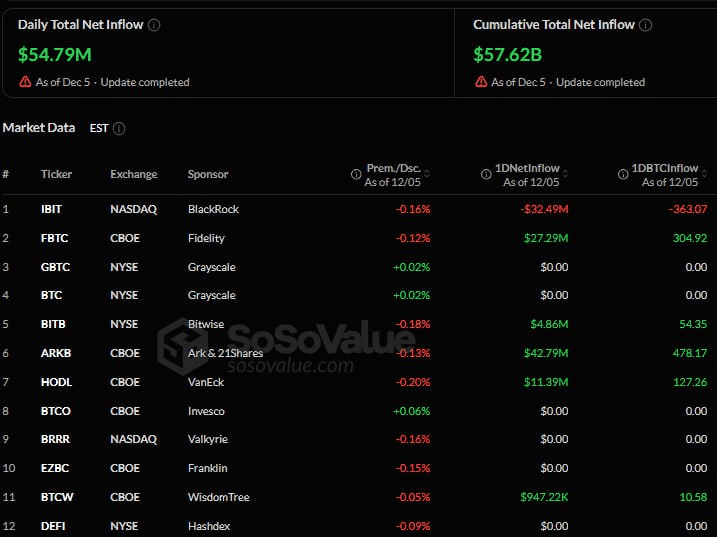Select the EZBC ticker
Screen dimensions: 717x537
click(55, 468)
